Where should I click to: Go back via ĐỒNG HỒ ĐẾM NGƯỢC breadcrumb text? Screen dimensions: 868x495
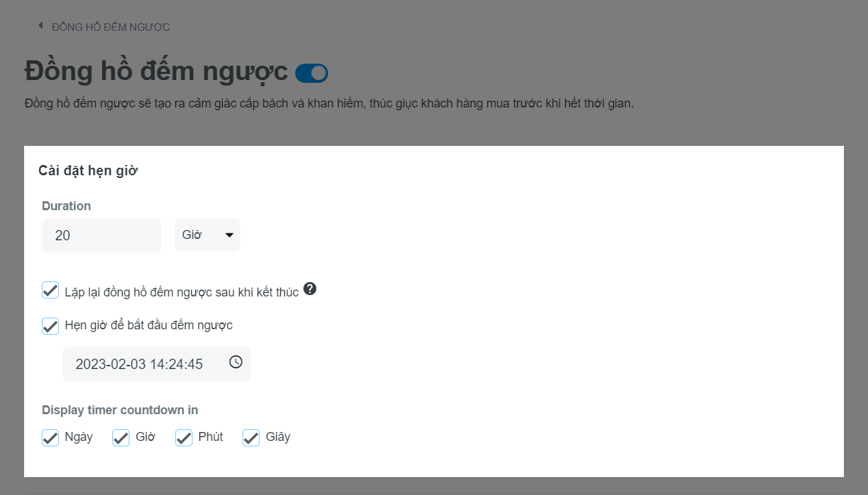111,27
